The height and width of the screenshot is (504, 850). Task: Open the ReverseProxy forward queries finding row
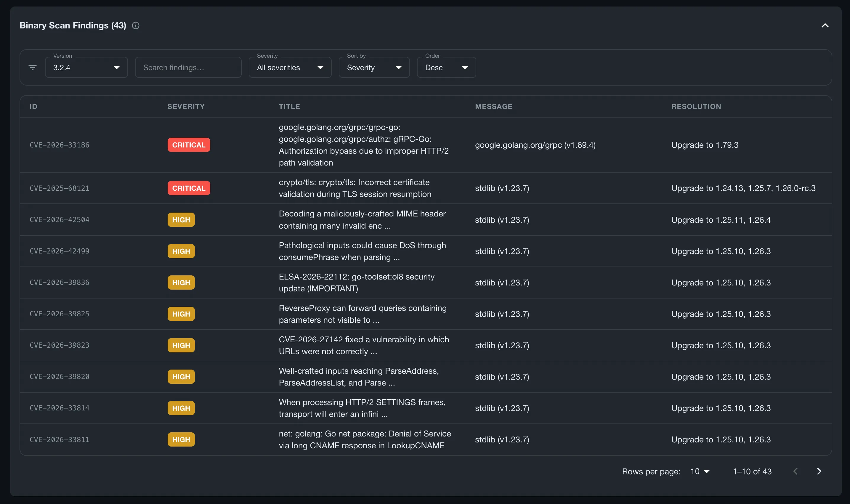pyautogui.click(x=426, y=314)
